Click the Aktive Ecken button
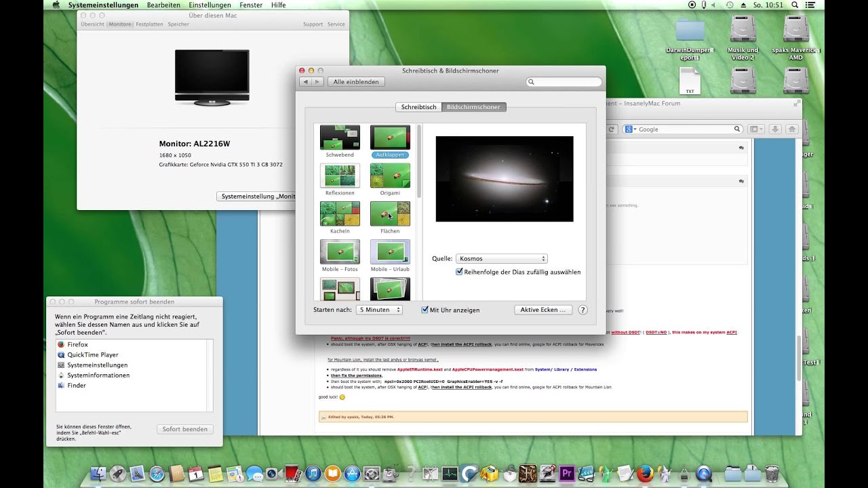 543,310
